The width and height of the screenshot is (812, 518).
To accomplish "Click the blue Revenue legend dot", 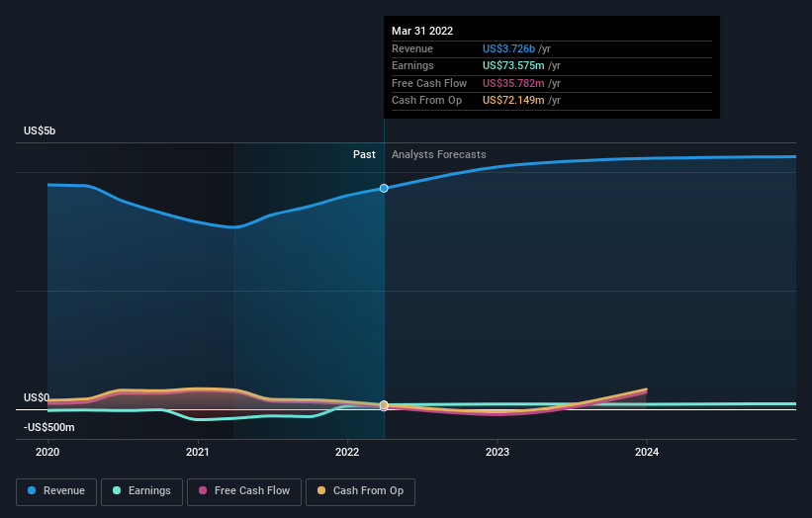I will point(32,490).
